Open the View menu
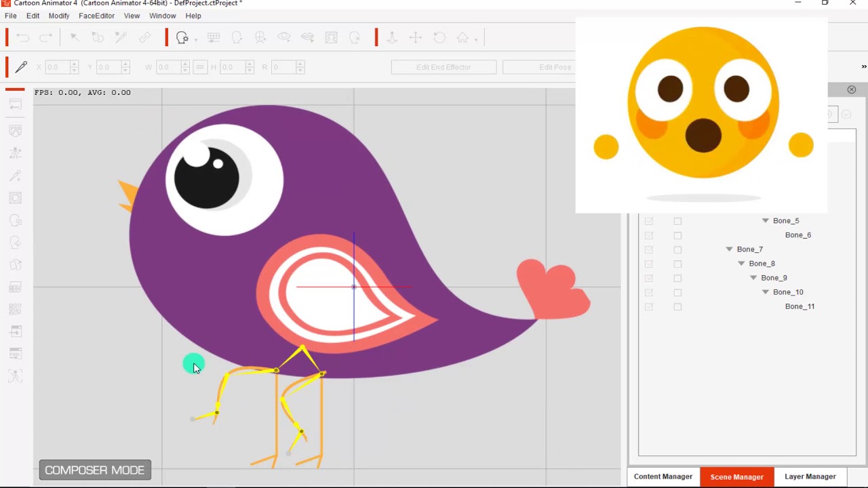The image size is (868, 488). pos(132,16)
